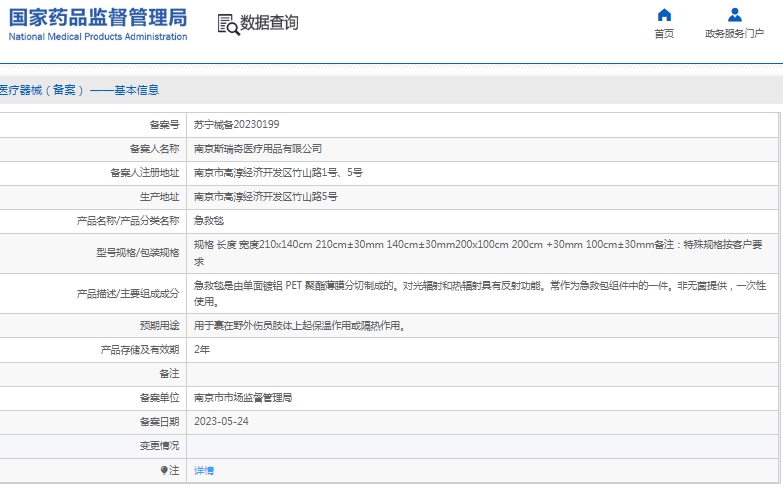
Task: Click National Medical Products Administration text
Action: click(98, 36)
